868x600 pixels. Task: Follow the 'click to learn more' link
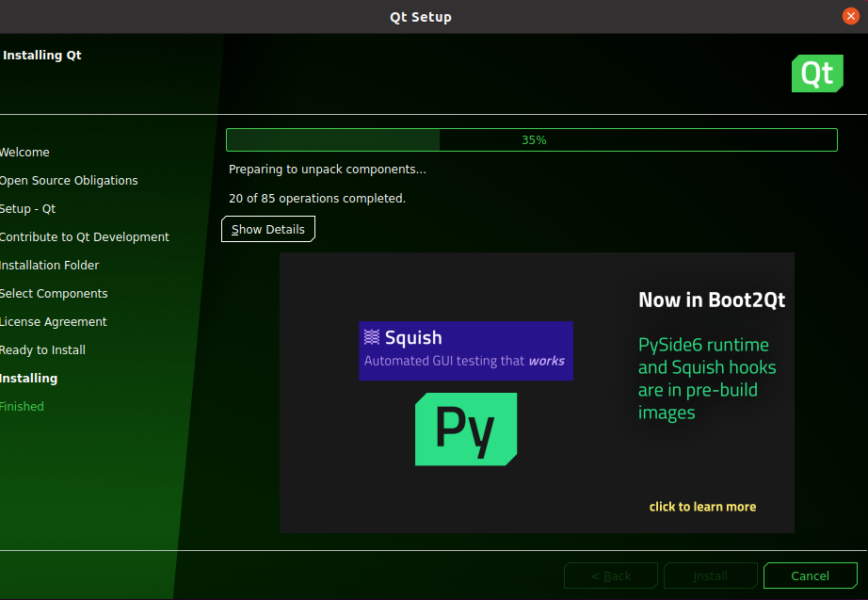(702, 507)
